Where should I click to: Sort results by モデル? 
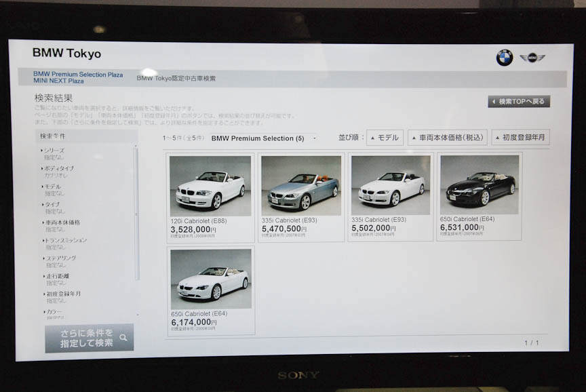pos(385,138)
